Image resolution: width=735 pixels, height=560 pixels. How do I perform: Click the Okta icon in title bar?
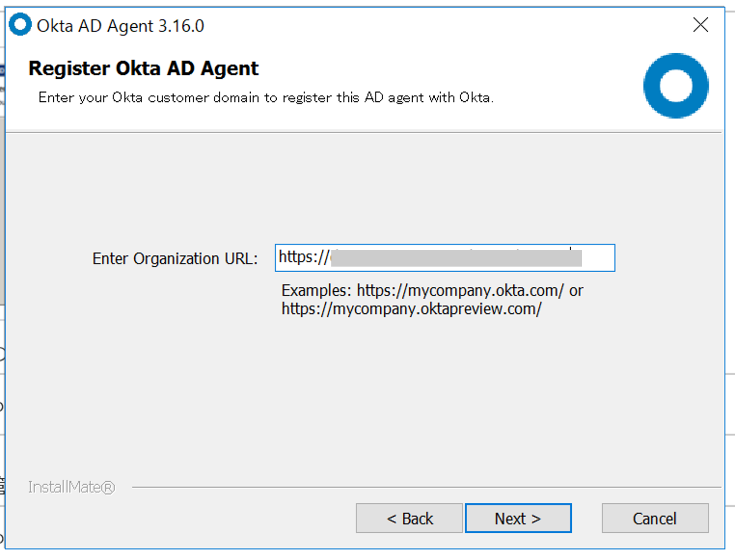pos(20,24)
